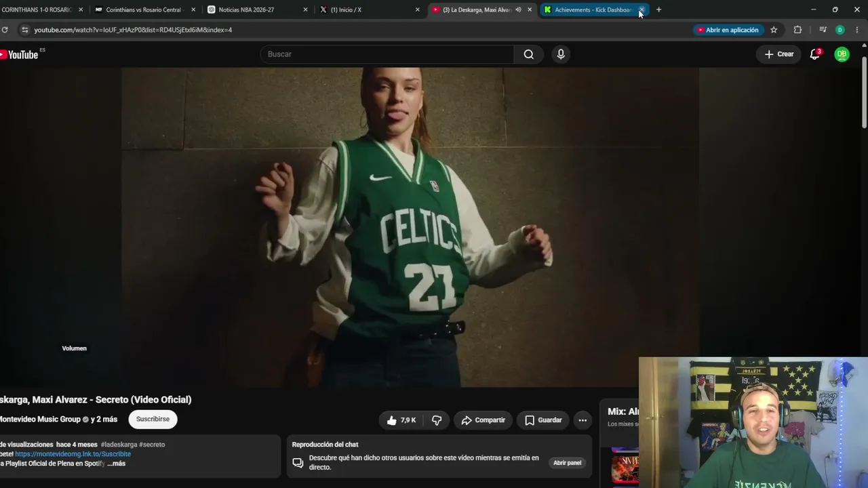Open the media controls icon in toolbar
The height and width of the screenshot is (488, 868).
click(823, 30)
